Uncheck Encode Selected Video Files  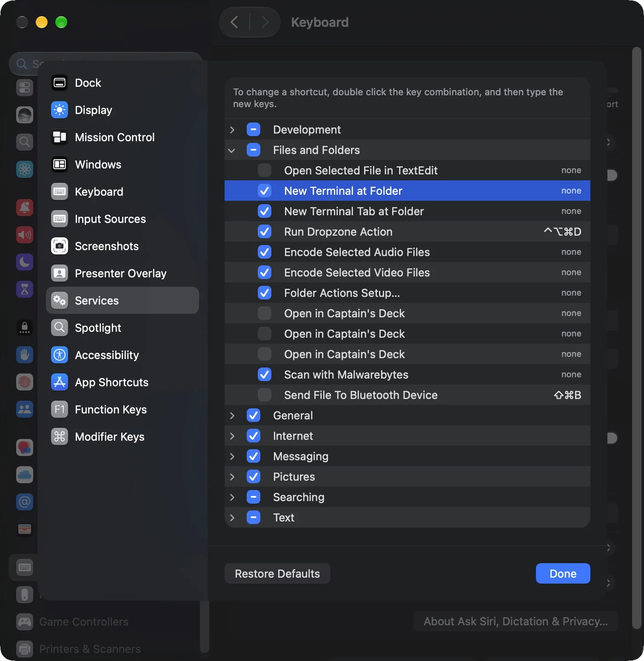pos(265,272)
